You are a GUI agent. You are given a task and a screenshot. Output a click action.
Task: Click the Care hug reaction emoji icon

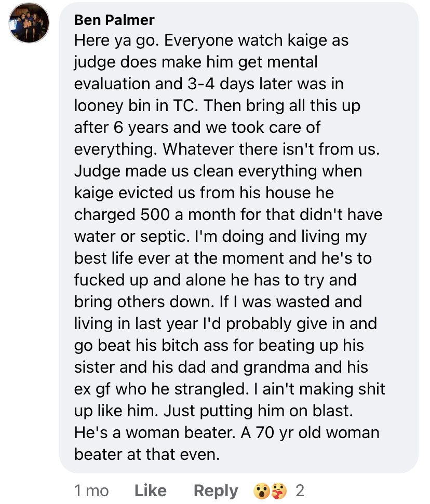[278, 491]
